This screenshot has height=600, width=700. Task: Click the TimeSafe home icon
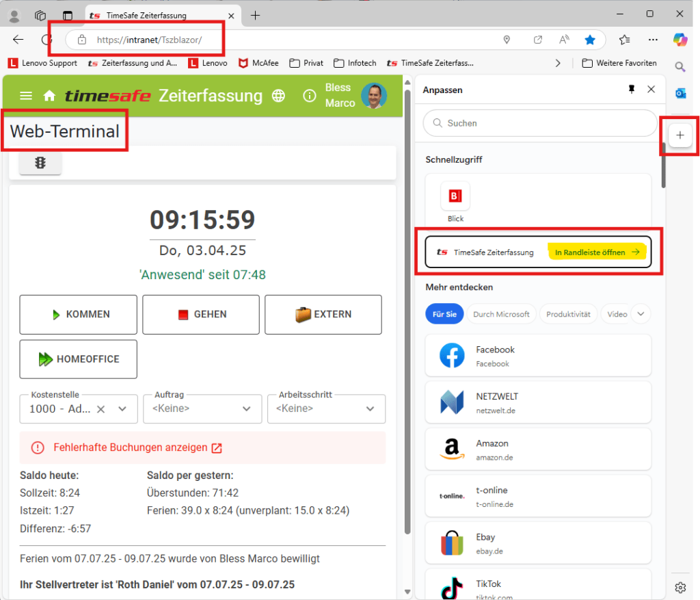49,96
